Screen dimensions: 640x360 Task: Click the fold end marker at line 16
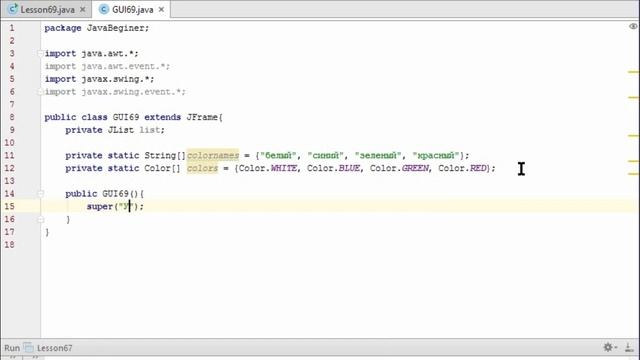tap(40, 220)
